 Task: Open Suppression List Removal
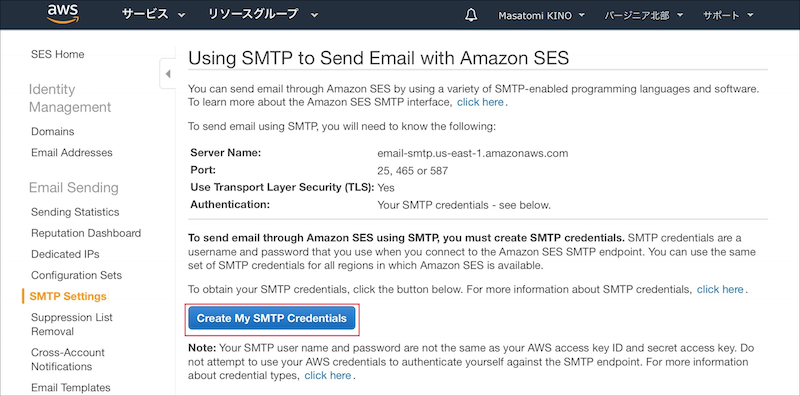coord(72,325)
